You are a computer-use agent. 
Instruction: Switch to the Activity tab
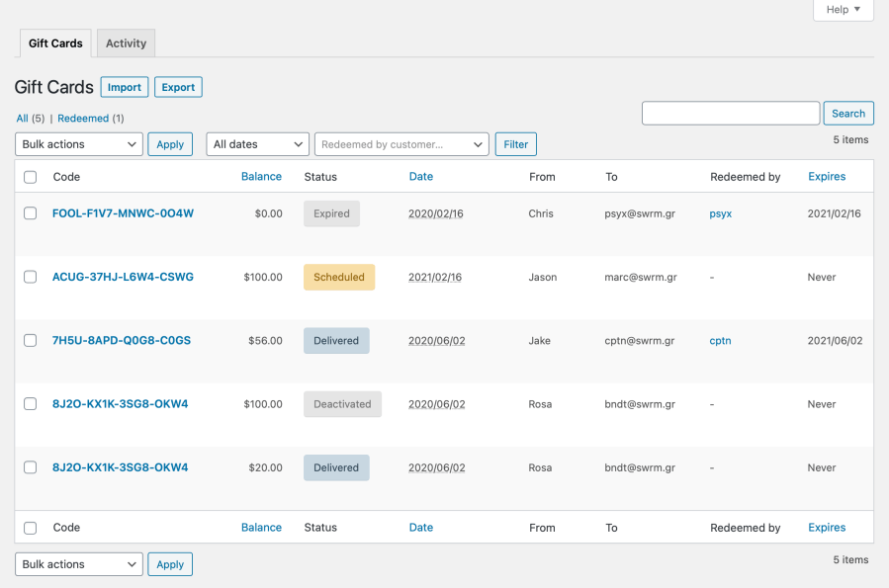click(126, 42)
